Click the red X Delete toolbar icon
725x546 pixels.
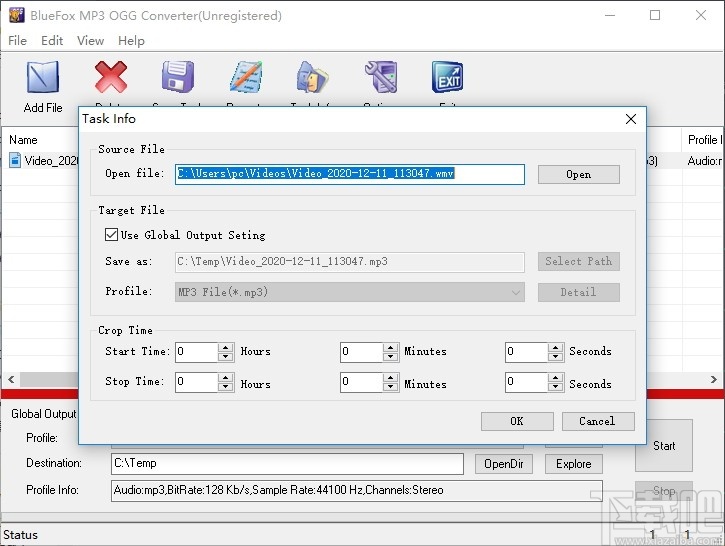tap(111, 77)
